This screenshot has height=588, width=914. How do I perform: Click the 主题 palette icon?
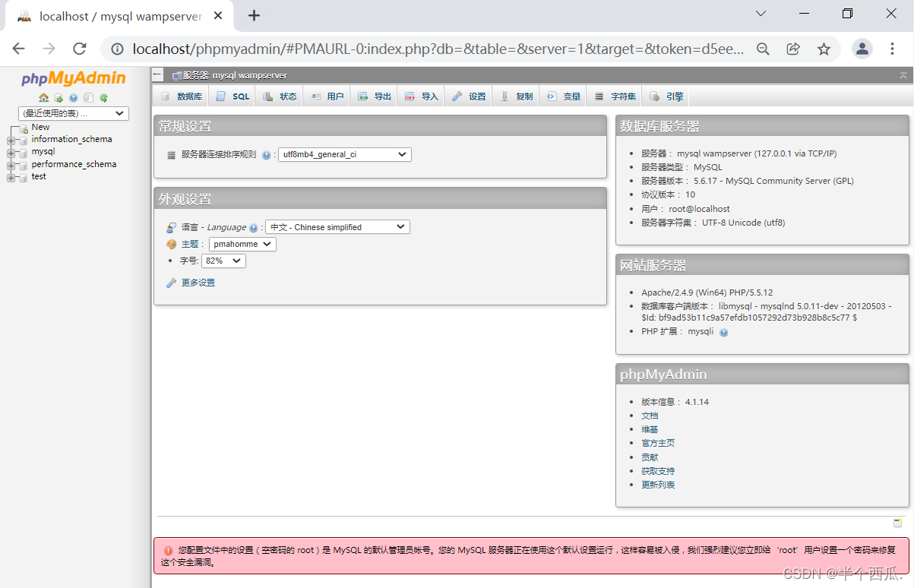(171, 245)
